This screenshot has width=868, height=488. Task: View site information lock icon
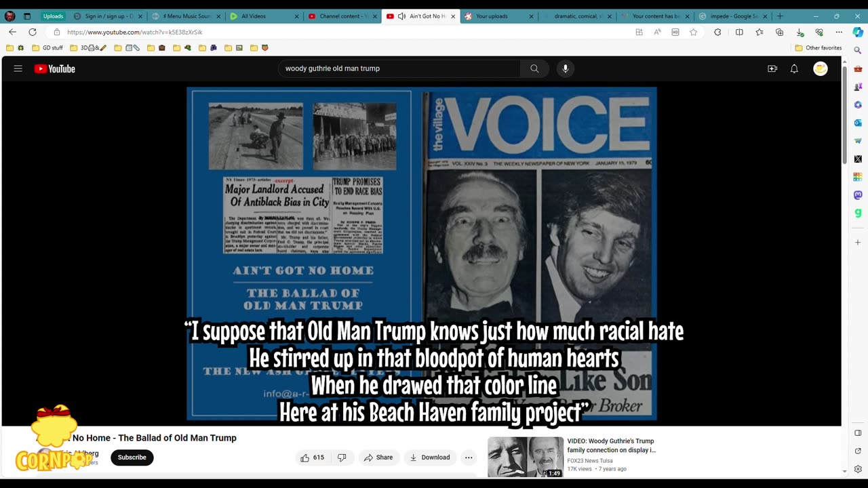57,32
